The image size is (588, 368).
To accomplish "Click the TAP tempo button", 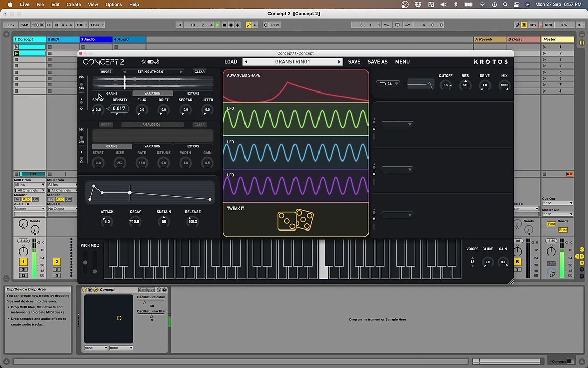I will point(24,25).
